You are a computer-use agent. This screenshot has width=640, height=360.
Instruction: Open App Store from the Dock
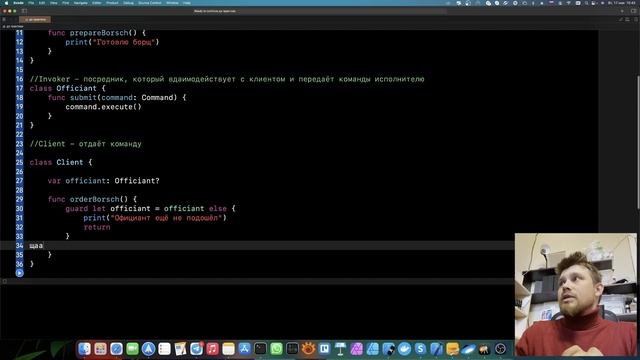point(244,349)
